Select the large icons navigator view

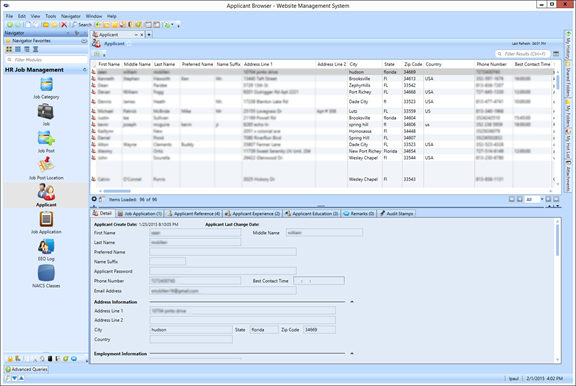pos(9,49)
